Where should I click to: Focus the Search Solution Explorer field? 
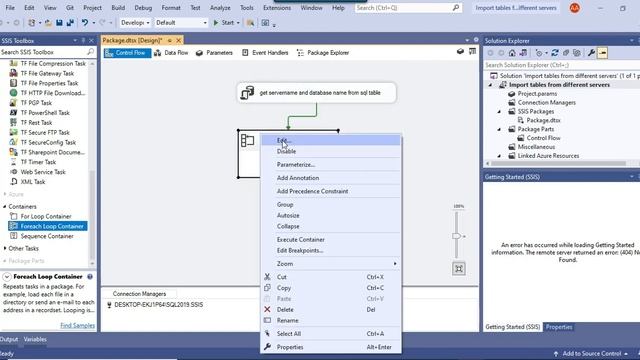(561, 65)
